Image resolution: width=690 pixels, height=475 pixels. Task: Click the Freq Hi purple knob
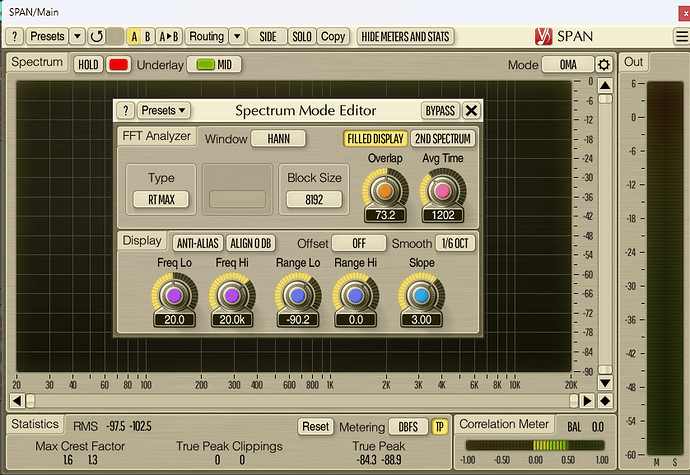tap(232, 295)
